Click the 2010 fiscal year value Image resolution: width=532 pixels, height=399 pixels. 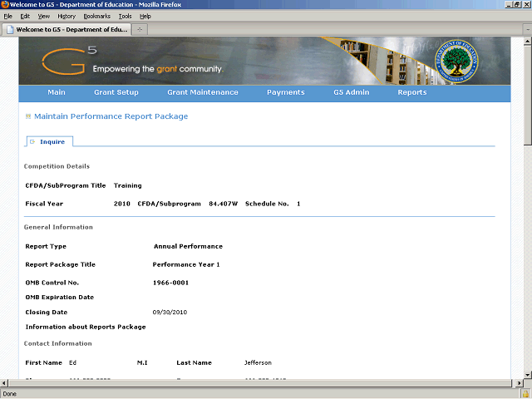coord(122,204)
